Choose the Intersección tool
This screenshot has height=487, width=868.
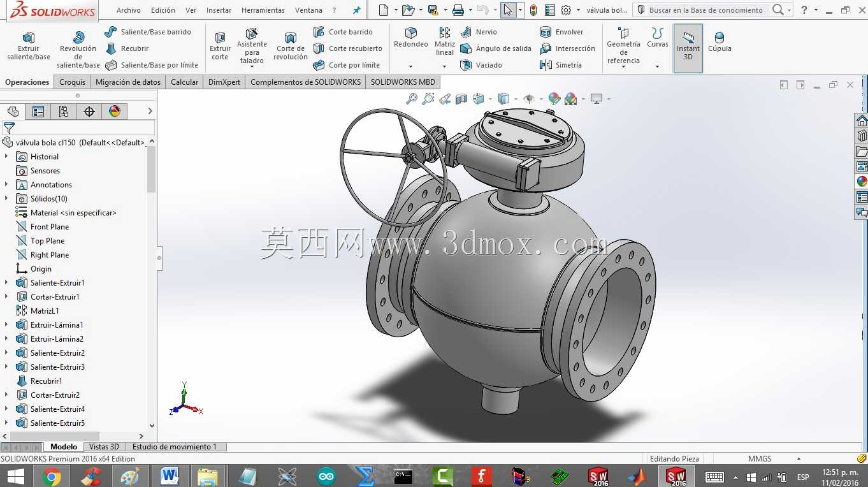click(567, 48)
